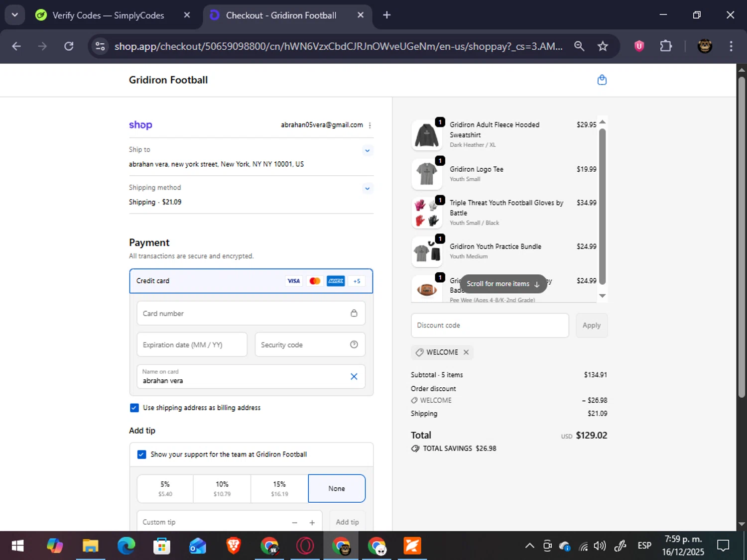
Task: Open File Explorer from the taskbar
Action: pyautogui.click(x=90, y=546)
